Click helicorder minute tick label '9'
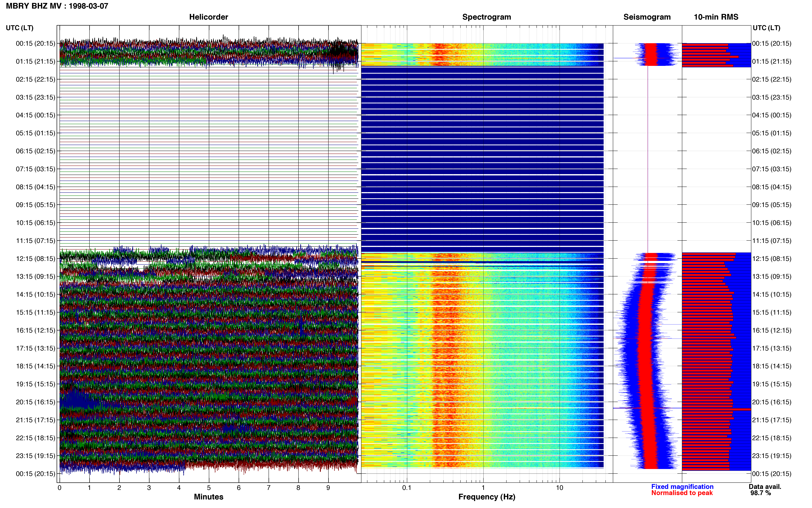The height and width of the screenshot is (508, 812). (328, 488)
